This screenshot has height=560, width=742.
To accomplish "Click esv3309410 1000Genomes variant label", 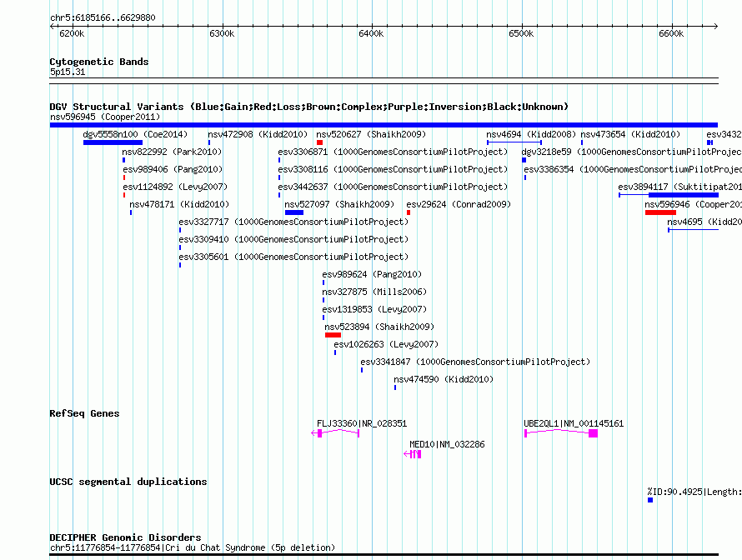I will [x=293, y=239].
